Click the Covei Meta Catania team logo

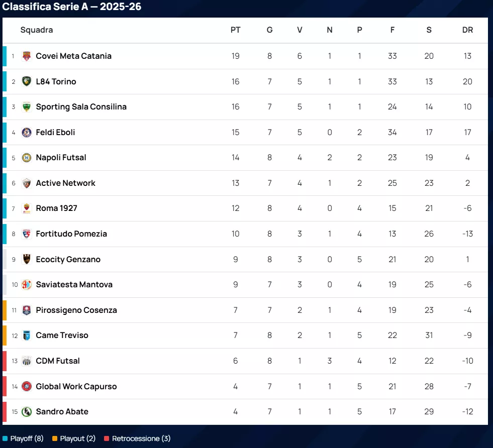tap(27, 56)
